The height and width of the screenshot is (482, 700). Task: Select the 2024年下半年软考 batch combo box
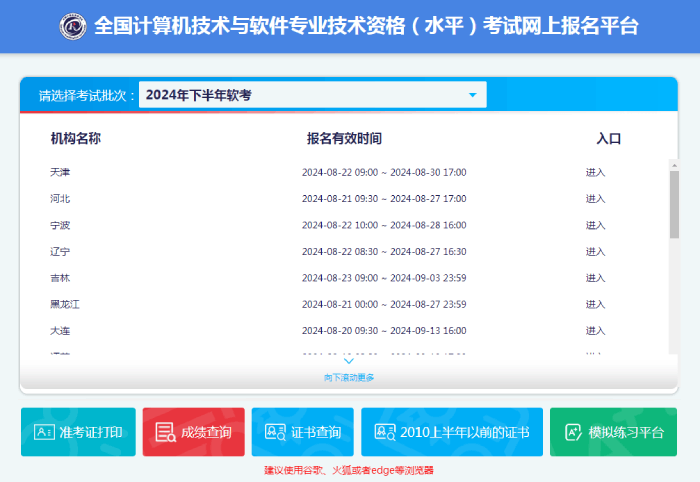tap(312, 95)
